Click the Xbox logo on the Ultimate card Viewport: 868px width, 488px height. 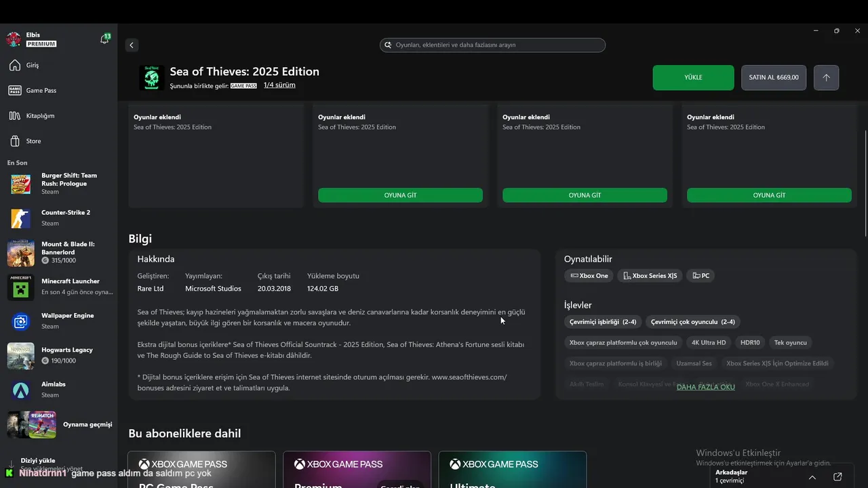455,464
